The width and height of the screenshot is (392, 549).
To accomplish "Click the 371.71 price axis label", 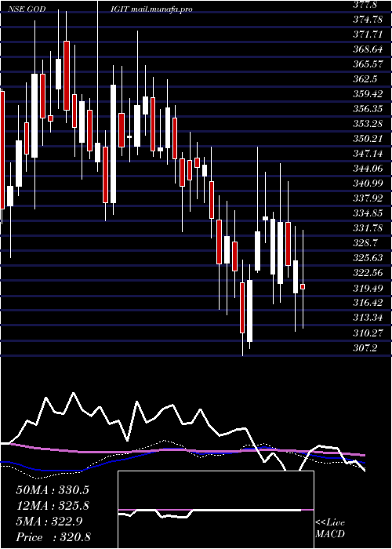I will [368, 35].
